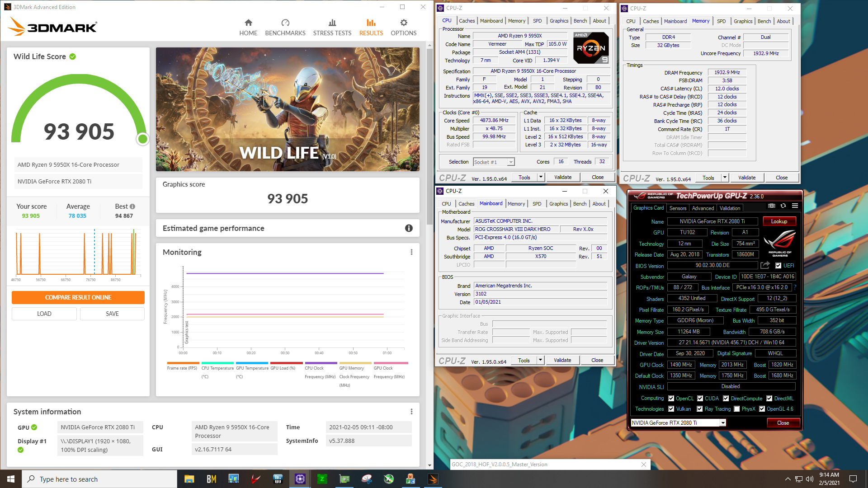
Task: Close the GOC_2018_HOF Master Version bar
Action: coord(644,465)
